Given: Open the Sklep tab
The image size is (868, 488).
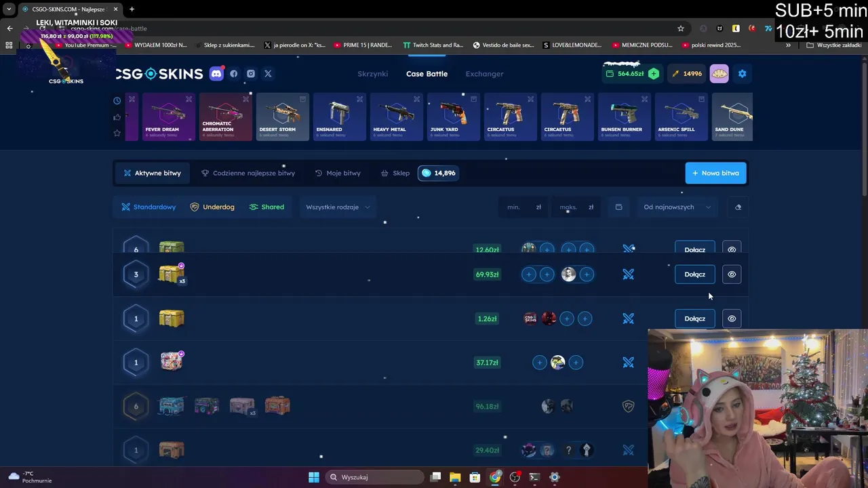Looking at the screenshot, I should (x=395, y=173).
